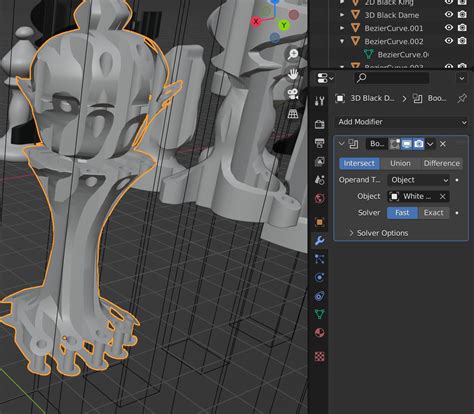The height and width of the screenshot is (414, 474).
Task: Click the pan hand icon in the viewport
Action: click(293, 74)
